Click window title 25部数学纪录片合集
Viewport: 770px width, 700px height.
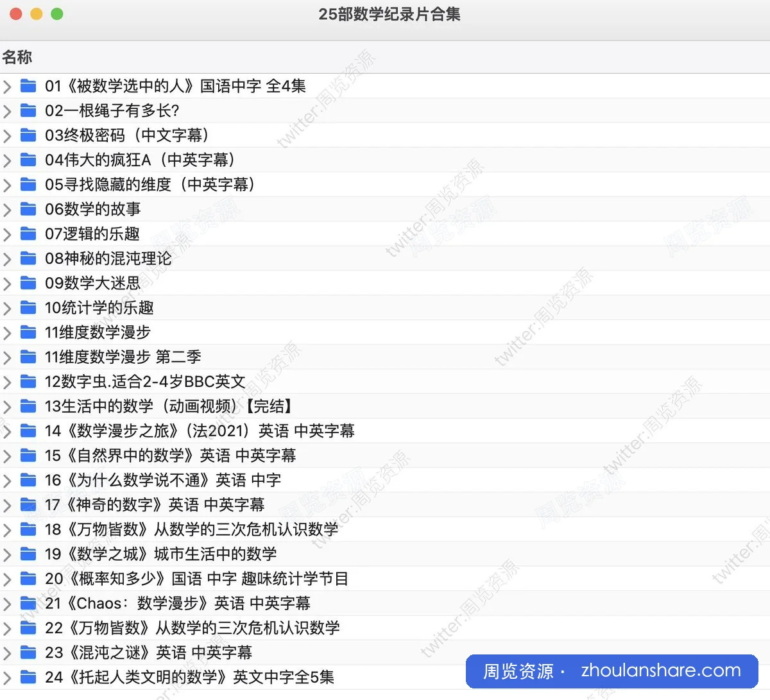click(389, 14)
